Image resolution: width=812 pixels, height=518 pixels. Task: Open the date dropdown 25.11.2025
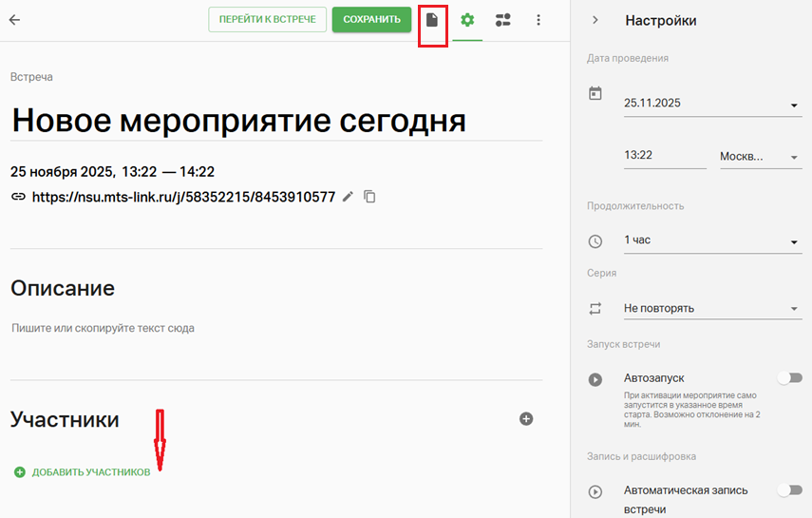tap(712, 104)
